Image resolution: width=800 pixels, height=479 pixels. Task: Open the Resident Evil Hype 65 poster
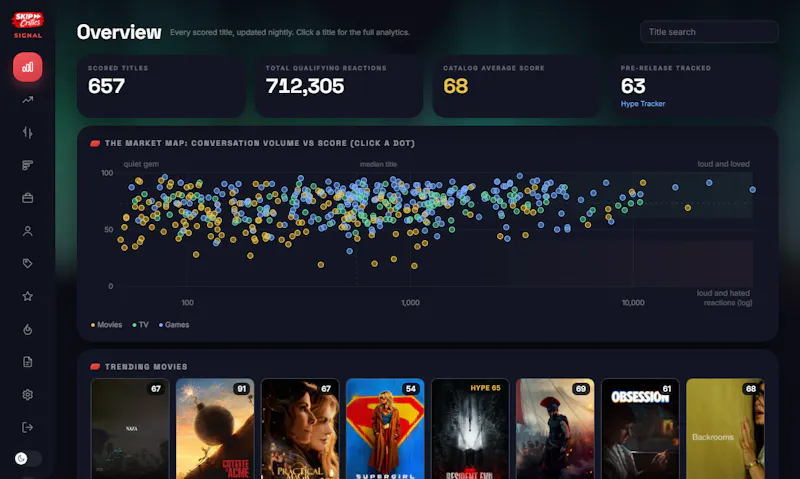[x=470, y=428]
